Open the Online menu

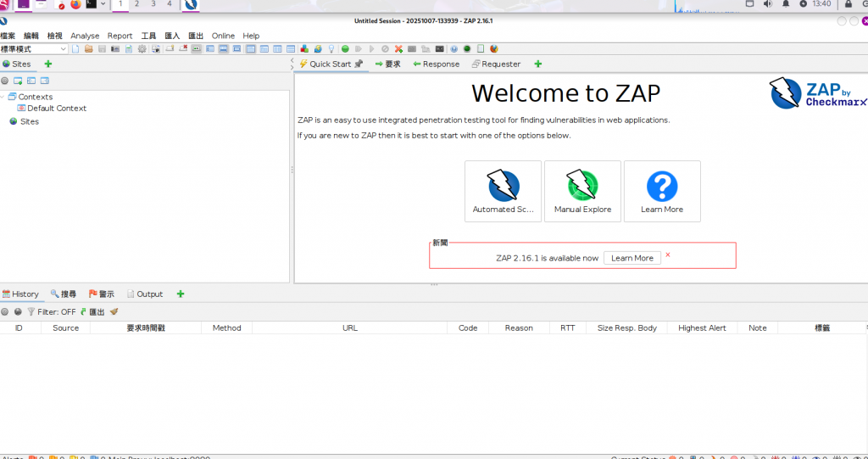[223, 36]
